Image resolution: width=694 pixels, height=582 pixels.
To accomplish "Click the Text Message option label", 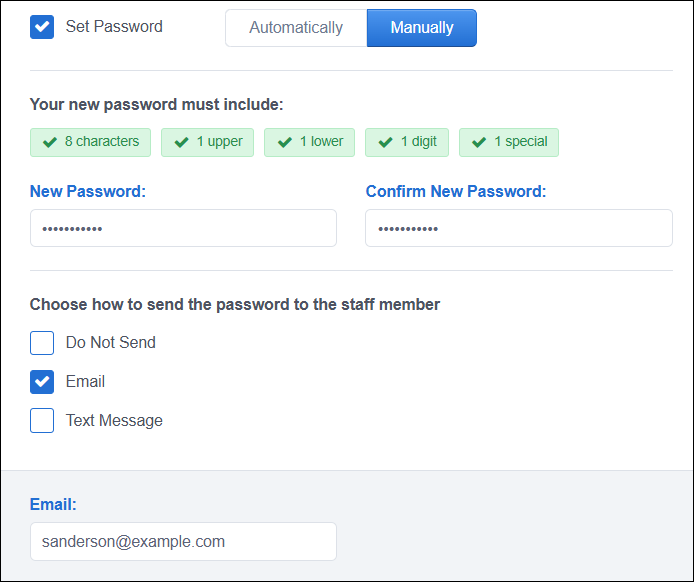I will tap(114, 420).
